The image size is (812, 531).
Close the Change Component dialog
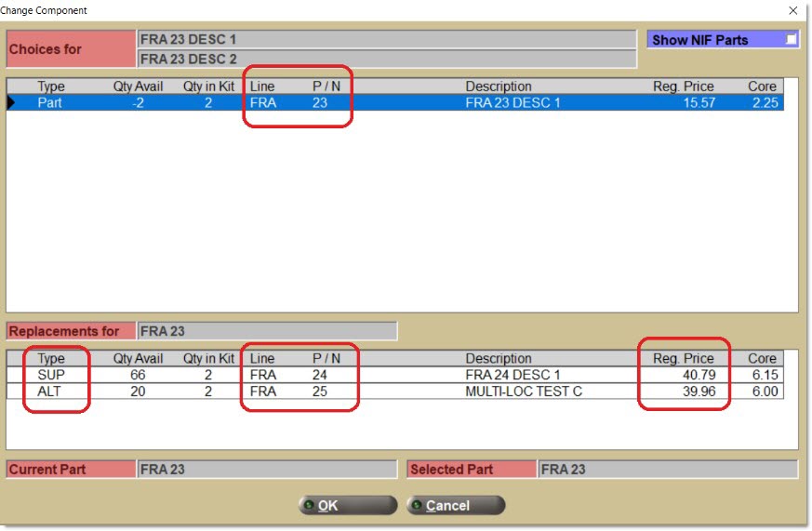click(792, 10)
